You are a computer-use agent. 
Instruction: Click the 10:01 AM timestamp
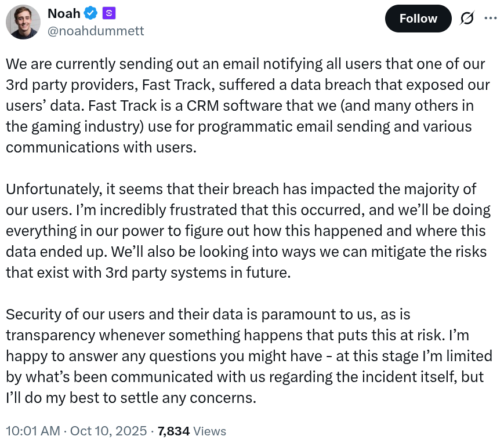tap(32, 431)
